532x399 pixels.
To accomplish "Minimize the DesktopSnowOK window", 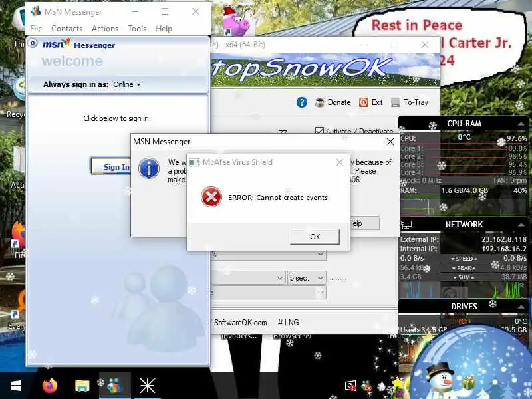I will 364,45.
